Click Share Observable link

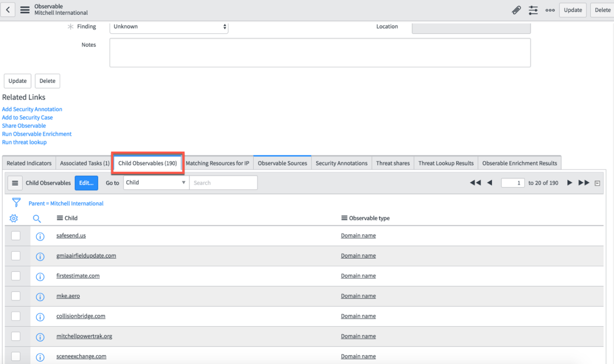coord(24,126)
